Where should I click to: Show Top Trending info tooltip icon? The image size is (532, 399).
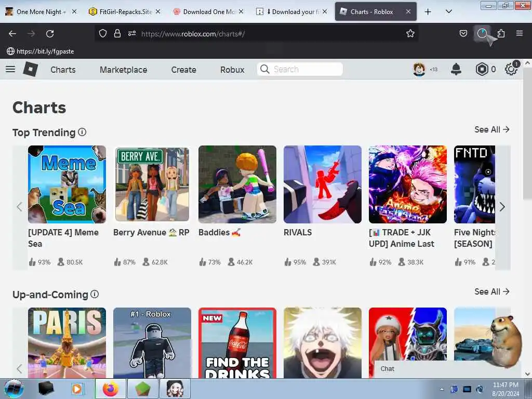pos(82,132)
